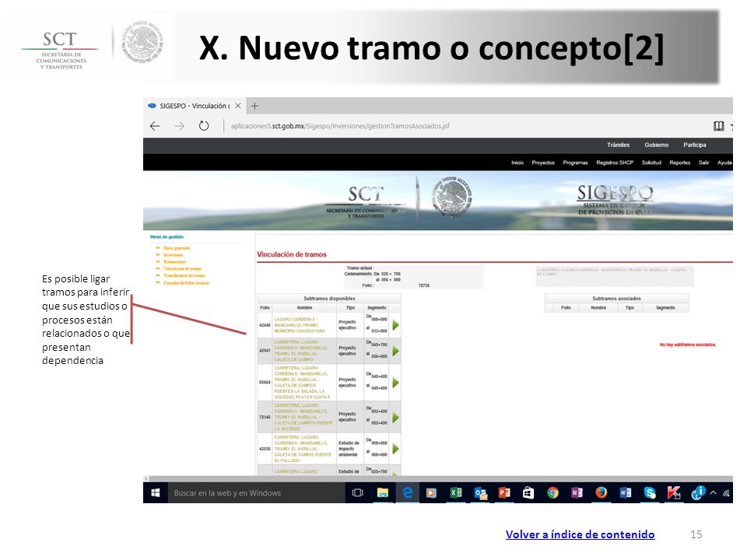Viewport: 747px width, 560px height.
Task: Click the blue info icon in the taskbar
Action: tap(698, 493)
